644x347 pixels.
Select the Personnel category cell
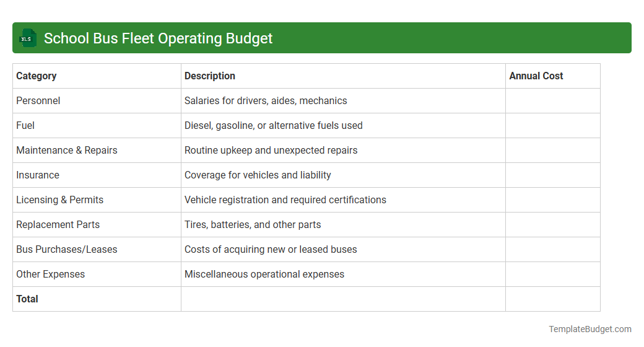point(97,101)
